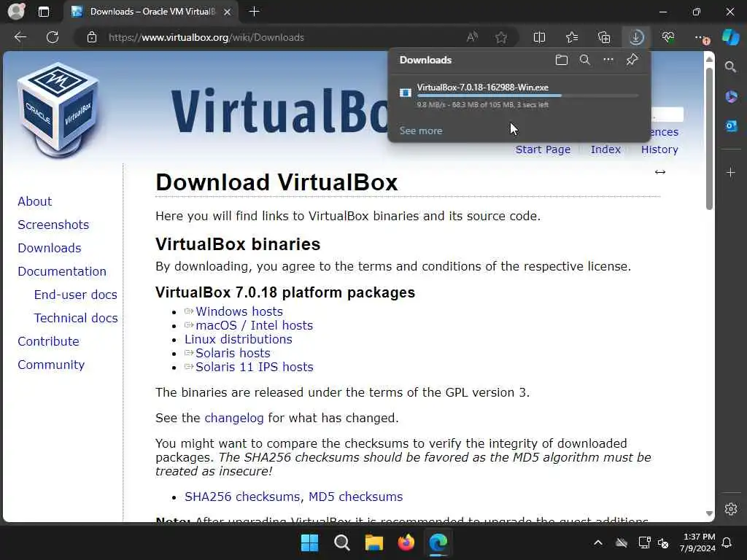The width and height of the screenshot is (747, 560).
Task: Launch Firefox from the taskbar
Action: [406, 542]
